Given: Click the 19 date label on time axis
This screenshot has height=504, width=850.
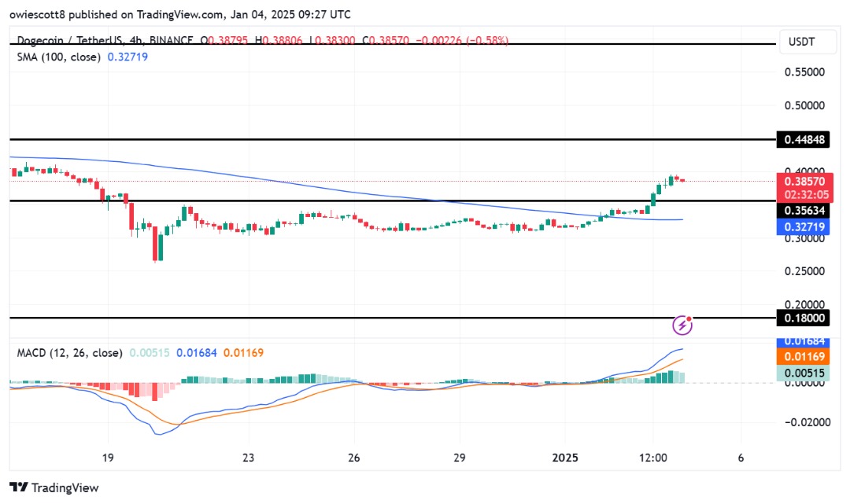Looking at the screenshot, I should (109, 458).
